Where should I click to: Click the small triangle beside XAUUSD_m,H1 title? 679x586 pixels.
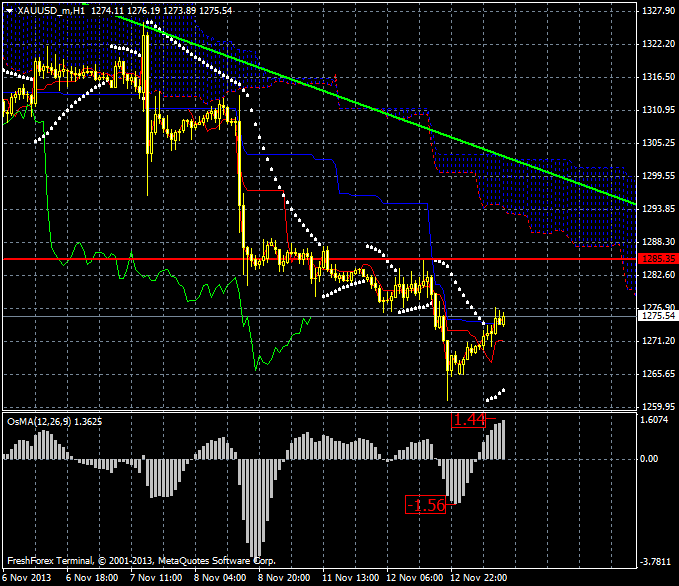point(8,10)
